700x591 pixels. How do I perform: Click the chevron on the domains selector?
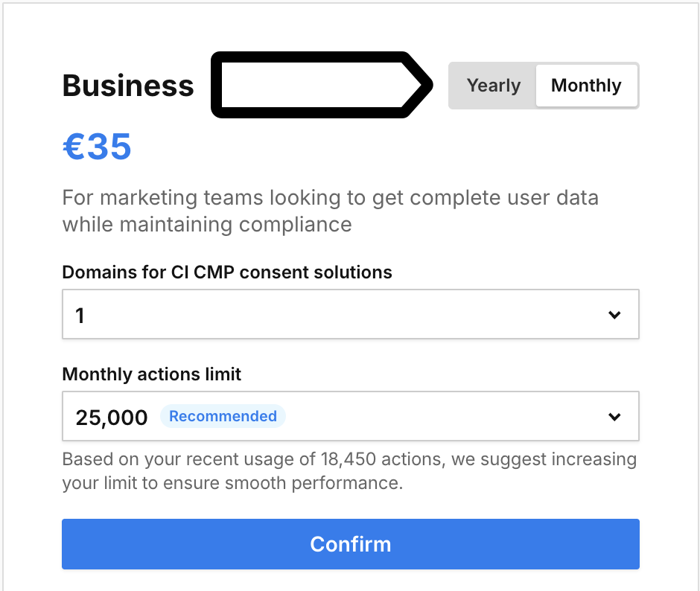click(614, 314)
